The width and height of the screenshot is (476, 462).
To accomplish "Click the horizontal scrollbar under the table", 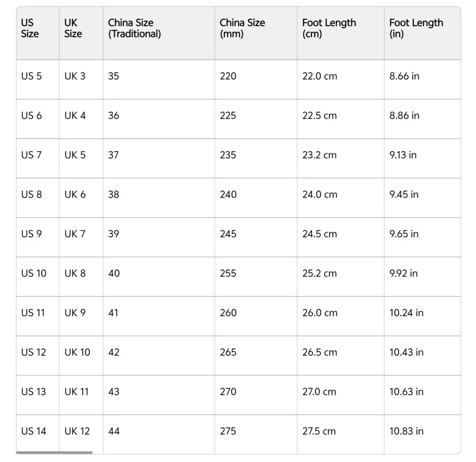I will (54, 452).
